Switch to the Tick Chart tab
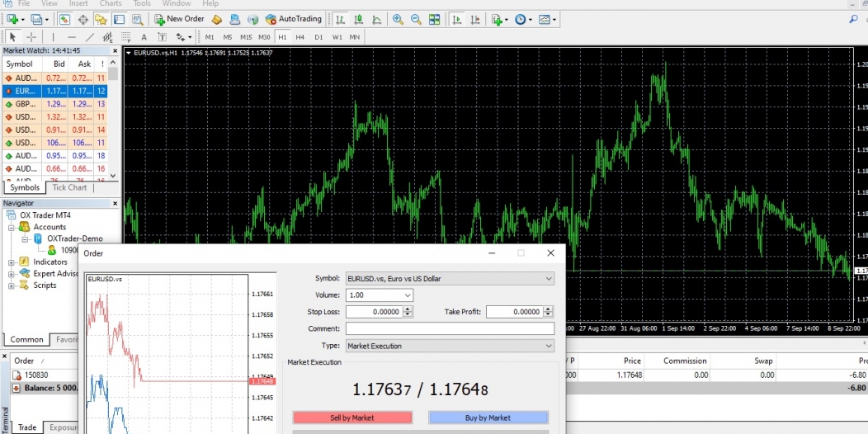This screenshot has width=868, height=434. [x=69, y=187]
